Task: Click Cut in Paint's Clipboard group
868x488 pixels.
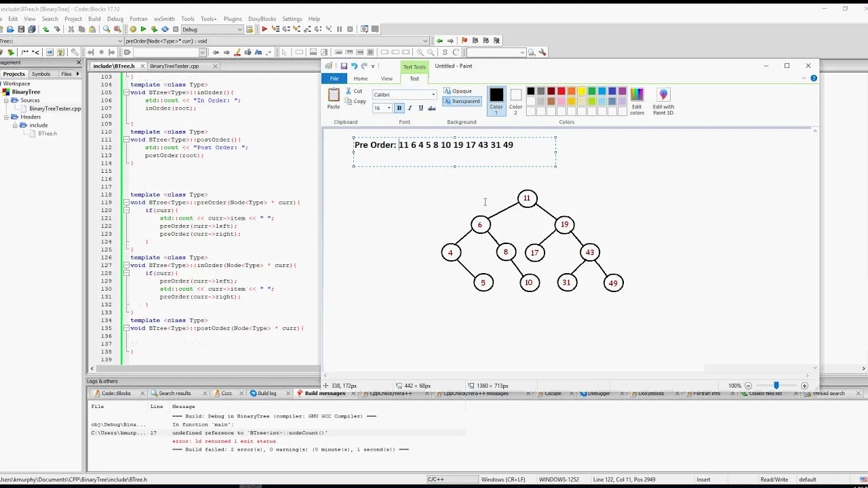Action: [354, 91]
